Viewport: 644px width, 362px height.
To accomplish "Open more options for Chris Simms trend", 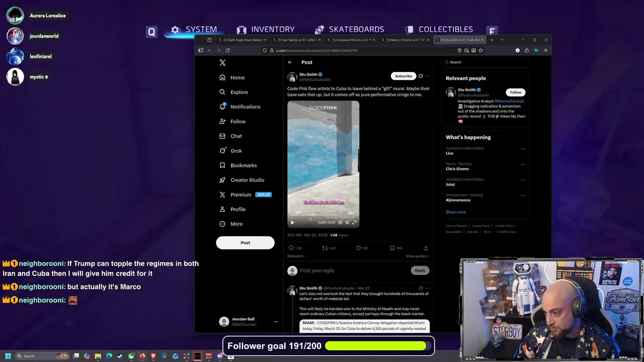I will click(523, 164).
